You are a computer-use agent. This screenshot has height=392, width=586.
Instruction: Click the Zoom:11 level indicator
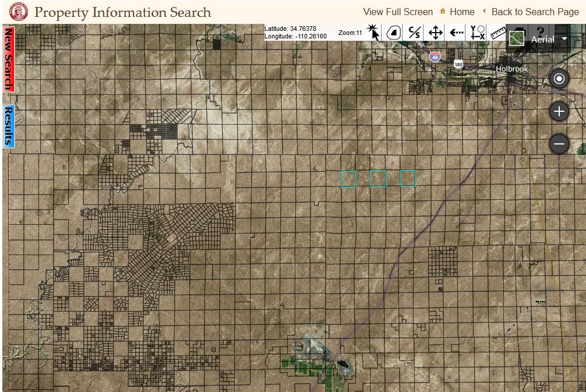click(x=350, y=33)
